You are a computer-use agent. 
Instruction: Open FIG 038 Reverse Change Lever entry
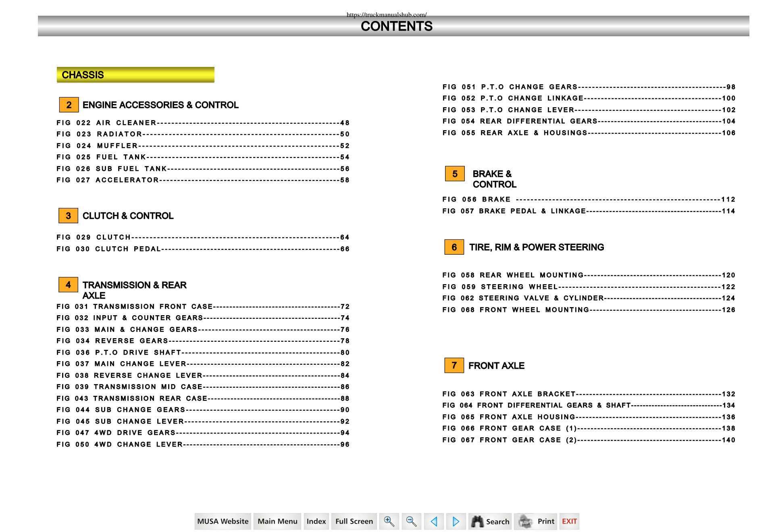pos(203,376)
